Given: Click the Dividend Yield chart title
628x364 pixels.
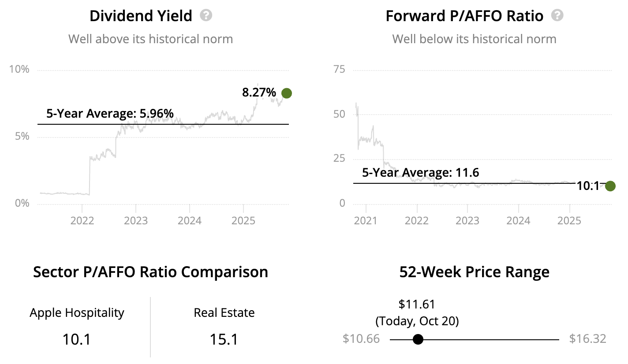Looking at the screenshot, I should click(x=141, y=16).
